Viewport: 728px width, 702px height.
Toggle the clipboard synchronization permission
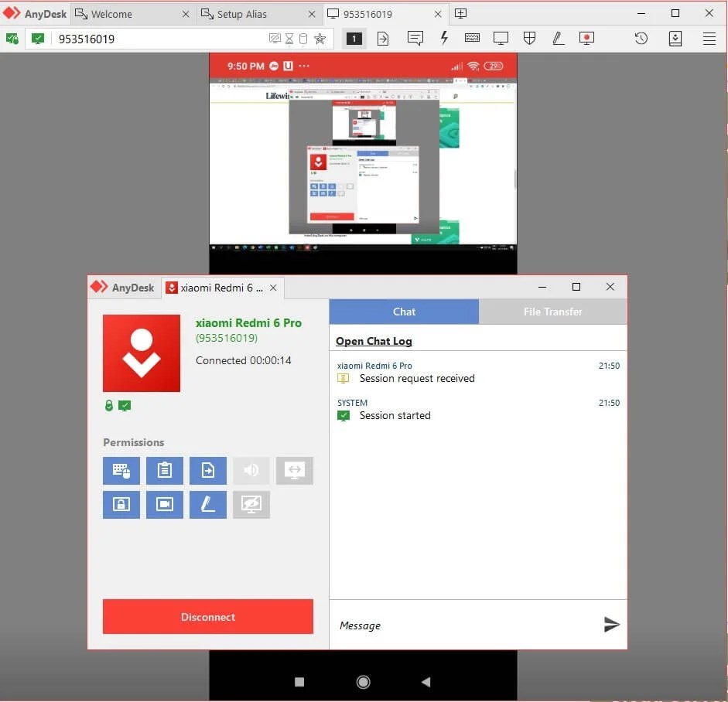coord(165,471)
